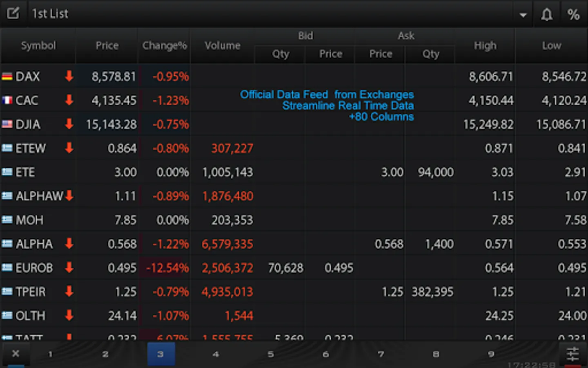Sort by the Volume column header
Image resolution: width=588 pixels, height=368 pixels.
223,45
